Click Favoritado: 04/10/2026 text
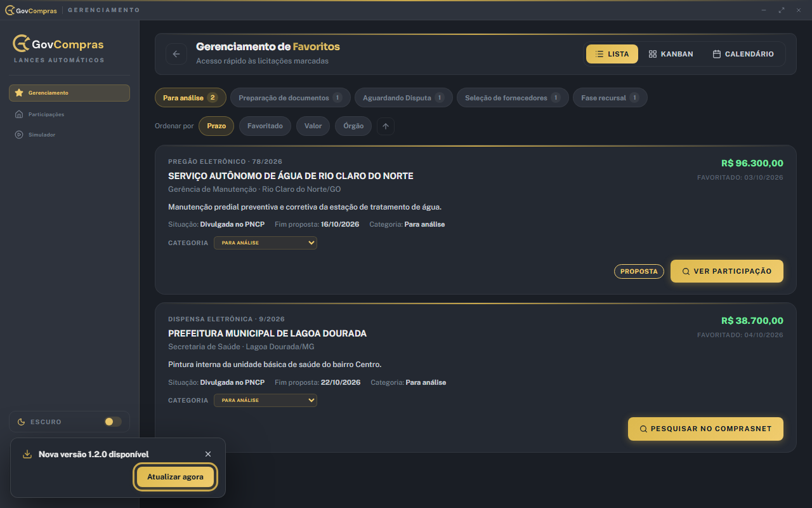This screenshot has width=812, height=508. click(740, 335)
